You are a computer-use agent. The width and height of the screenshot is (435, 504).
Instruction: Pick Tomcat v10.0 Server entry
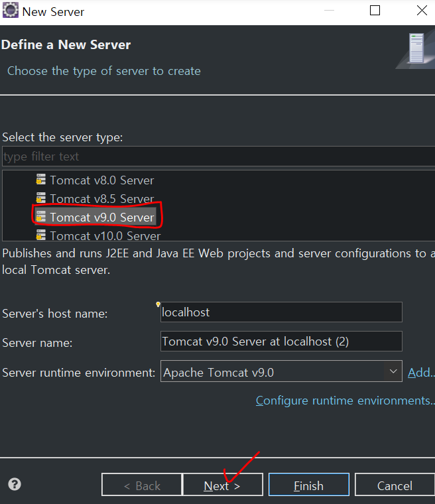point(105,235)
